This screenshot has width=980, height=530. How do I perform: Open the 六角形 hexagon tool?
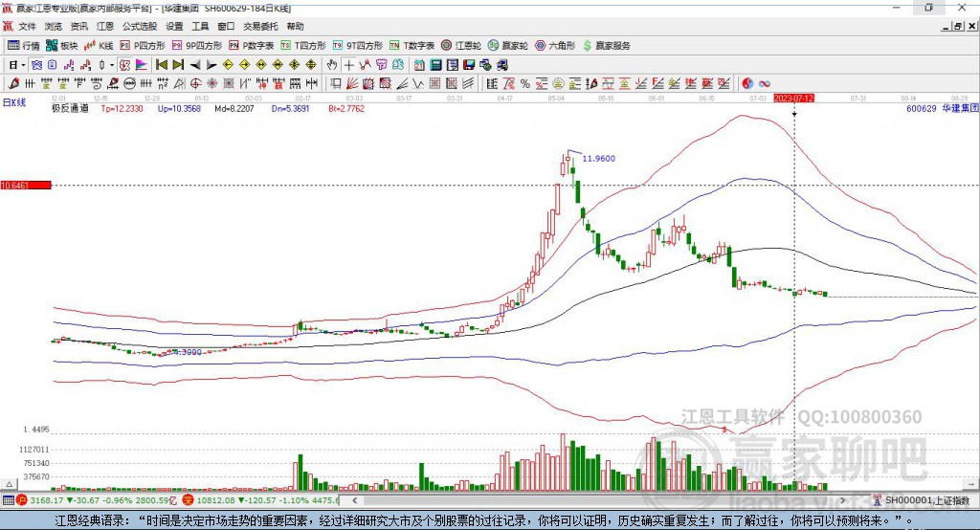click(x=555, y=46)
